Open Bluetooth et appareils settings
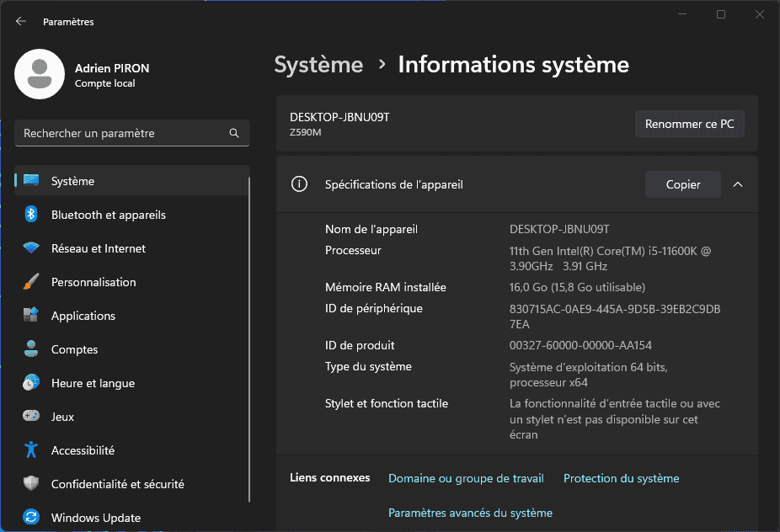The width and height of the screenshot is (780, 532). 131,215
